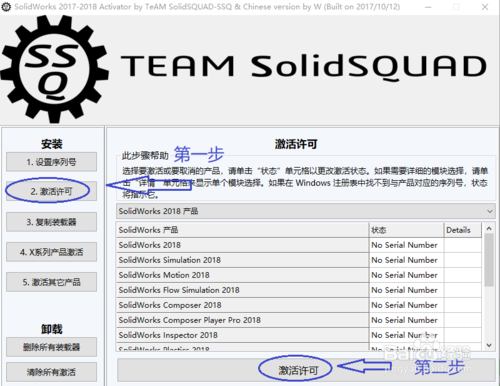Image resolution: width=500 pixels, height=386 pixels.
Task: Click "清除所有激活" button
Action: pos(51,372)
